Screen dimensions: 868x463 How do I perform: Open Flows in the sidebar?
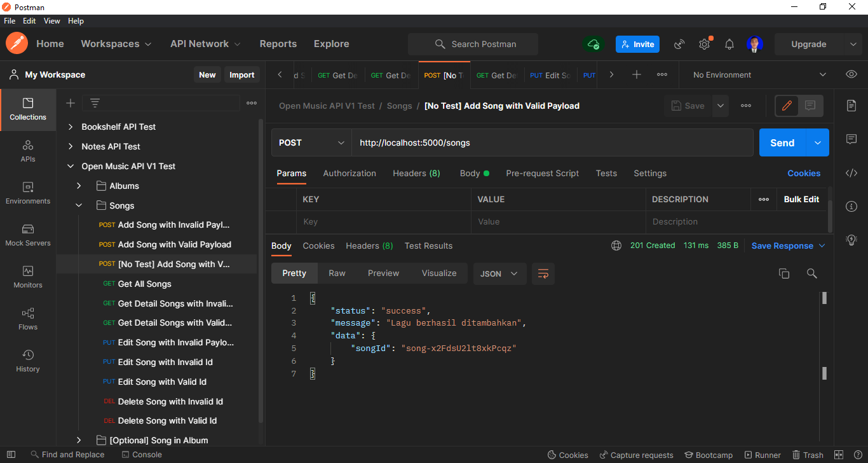[x=28, y=319]
